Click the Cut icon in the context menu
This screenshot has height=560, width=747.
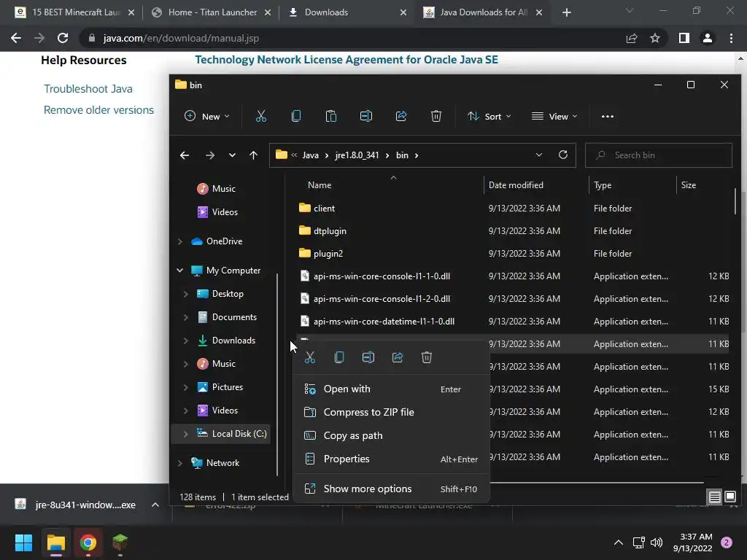309,357
